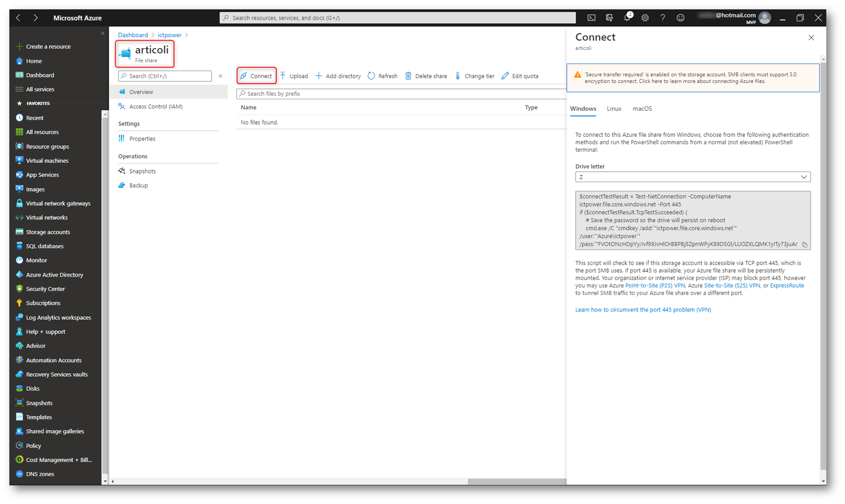Open the portal settings gear
The width and height of the screenshot is (845, 504).
[645, 18]
